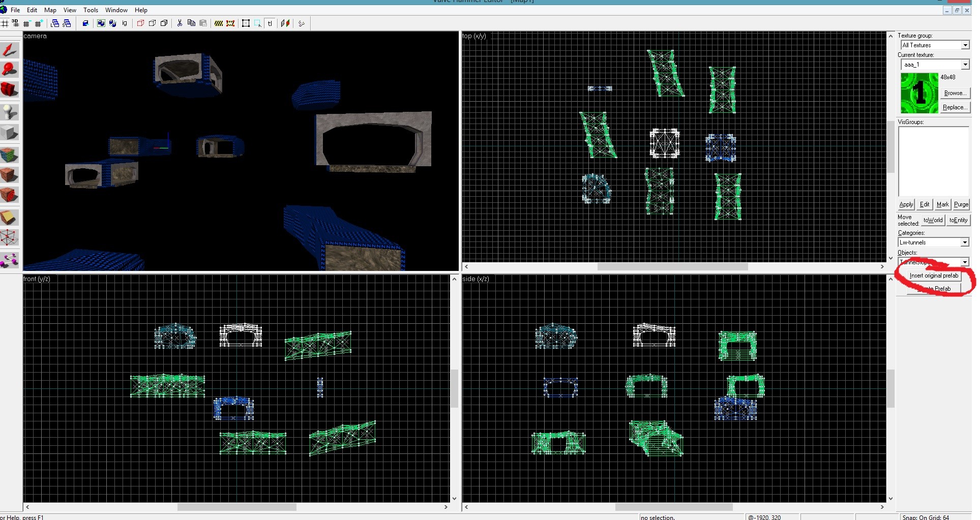The height and width of the screenshot is (520, 980).
Task: Pick the Entity tool with lightbulb
Action: (x=10, y=112)
